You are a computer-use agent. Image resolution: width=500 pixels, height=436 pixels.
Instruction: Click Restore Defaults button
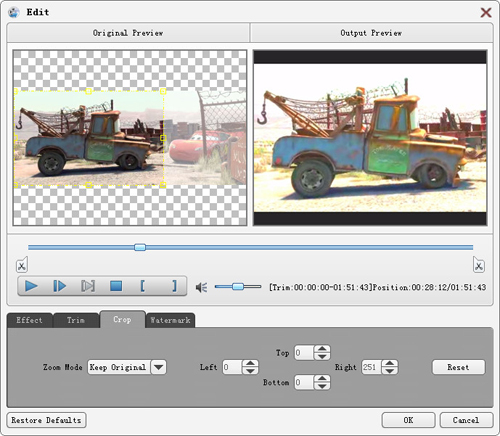click(x=46, y=420)
